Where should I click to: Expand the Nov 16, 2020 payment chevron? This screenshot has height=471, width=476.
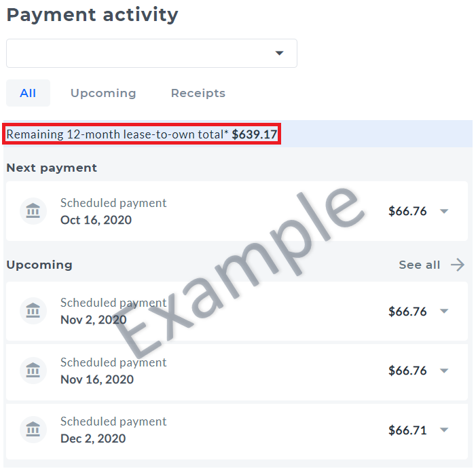[x=444, y=371]
